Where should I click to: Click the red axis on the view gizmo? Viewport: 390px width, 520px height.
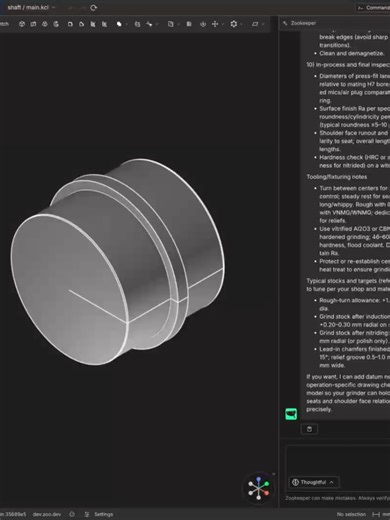coord(266,493)
